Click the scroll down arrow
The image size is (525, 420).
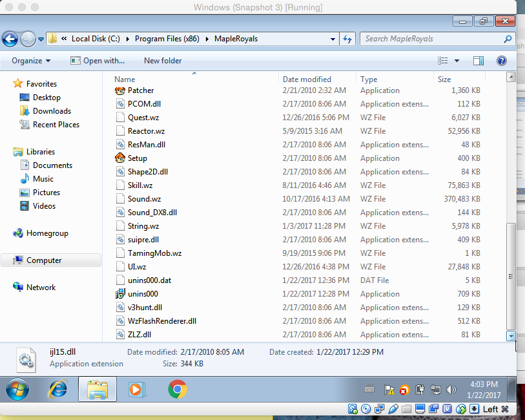(x=511, y=336)
